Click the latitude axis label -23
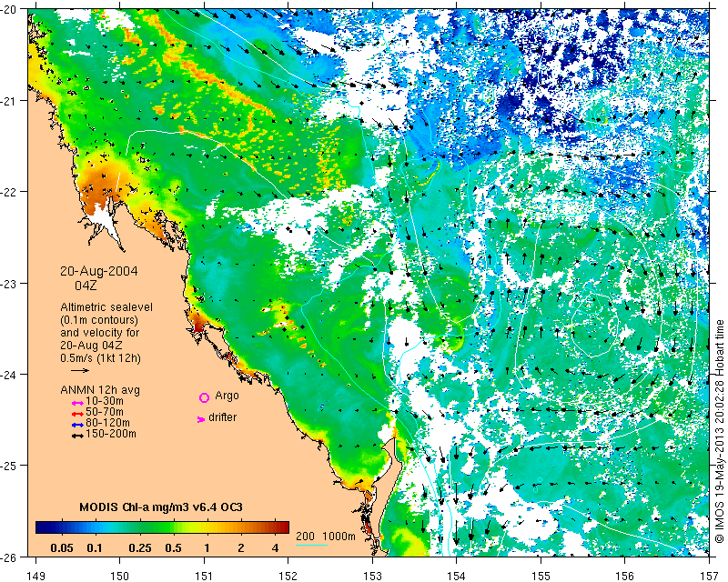 (x=9, y=283)
